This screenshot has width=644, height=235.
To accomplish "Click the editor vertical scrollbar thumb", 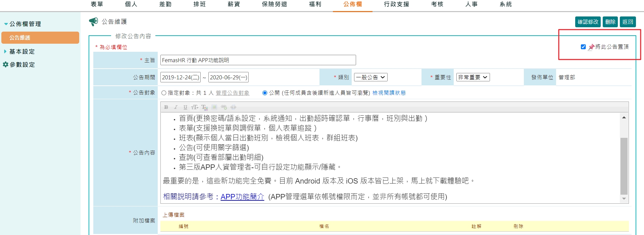I will point(624,166).
